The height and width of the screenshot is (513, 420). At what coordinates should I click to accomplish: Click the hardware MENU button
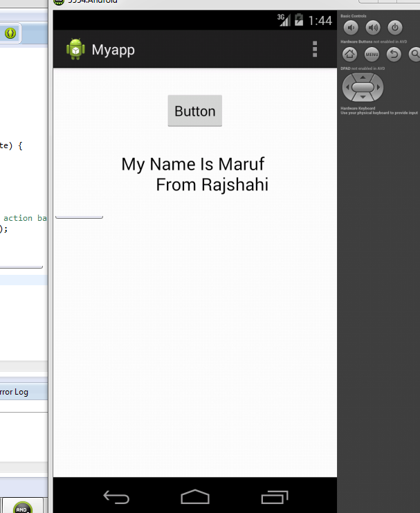pyautogui.click(x=372, y=54)
